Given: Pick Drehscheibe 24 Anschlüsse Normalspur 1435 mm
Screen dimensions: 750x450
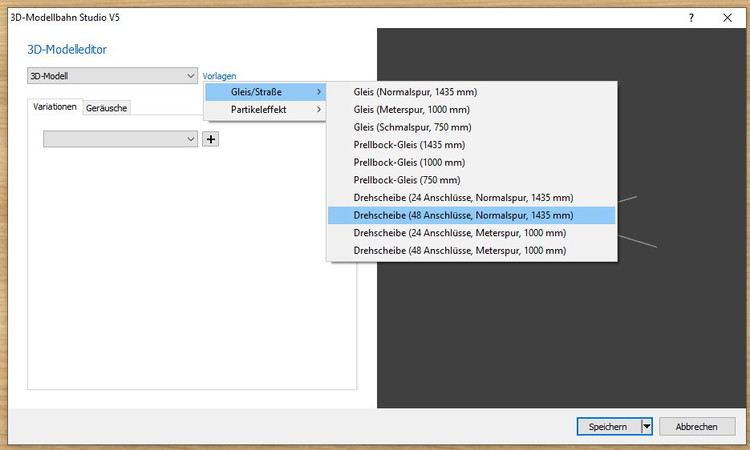Looking at the screenshot, I should click(x=472, y=198).
